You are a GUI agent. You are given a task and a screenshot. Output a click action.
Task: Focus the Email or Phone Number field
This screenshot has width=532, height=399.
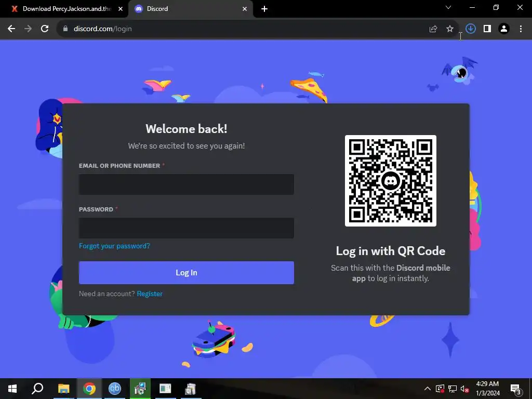(187, 184)
